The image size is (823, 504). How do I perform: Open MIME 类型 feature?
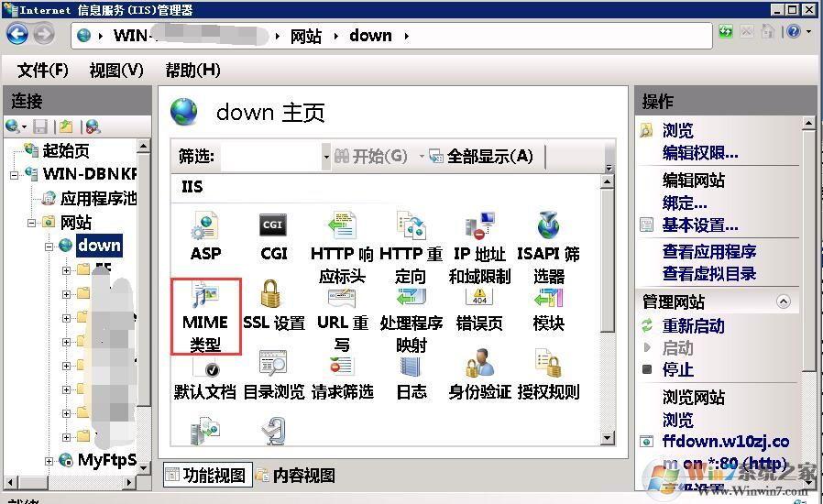tap(205, 316)
